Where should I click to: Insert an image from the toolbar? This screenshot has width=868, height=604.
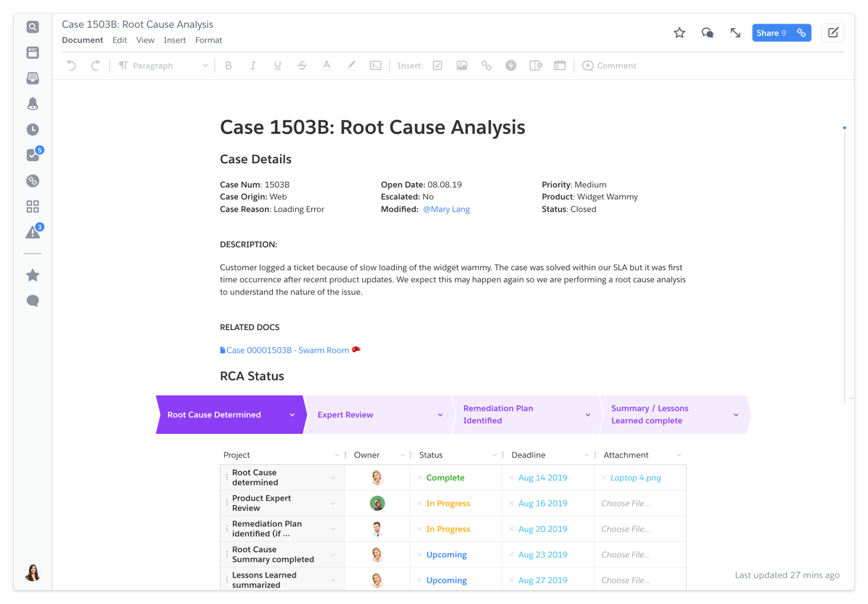(462, 65)
